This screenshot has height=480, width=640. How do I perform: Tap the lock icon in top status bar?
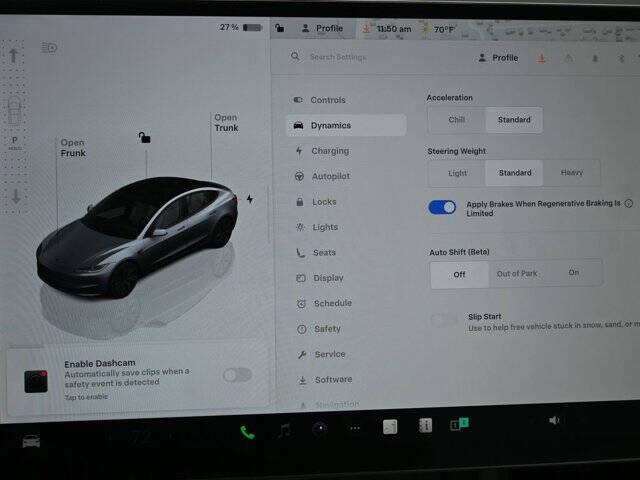[x=280, y=28]
